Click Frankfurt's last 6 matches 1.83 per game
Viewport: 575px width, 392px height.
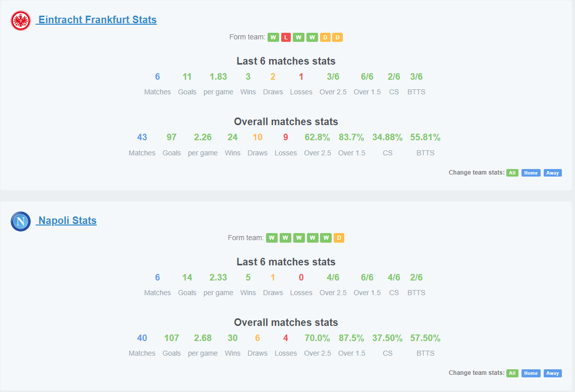point(218,77)
